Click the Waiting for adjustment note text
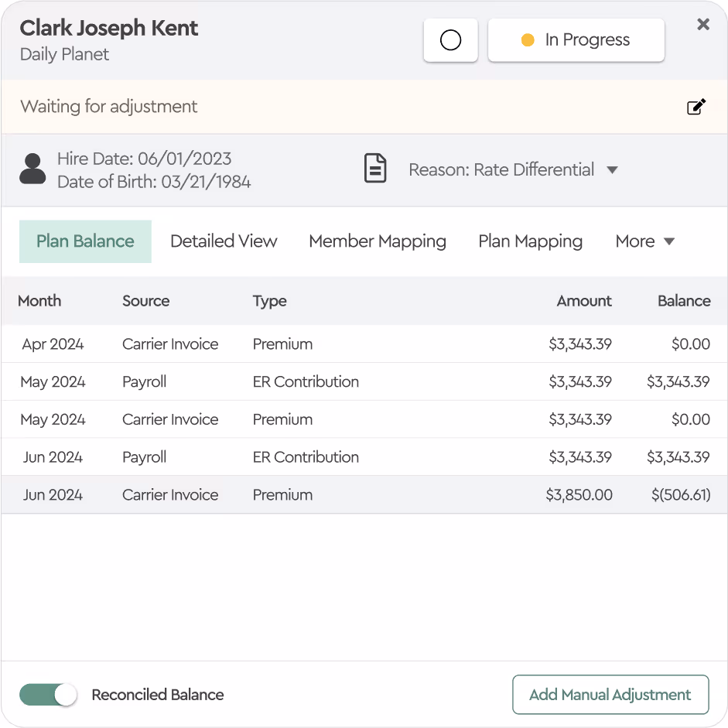This screenshot has height=728, width=728. pos(109,107)
